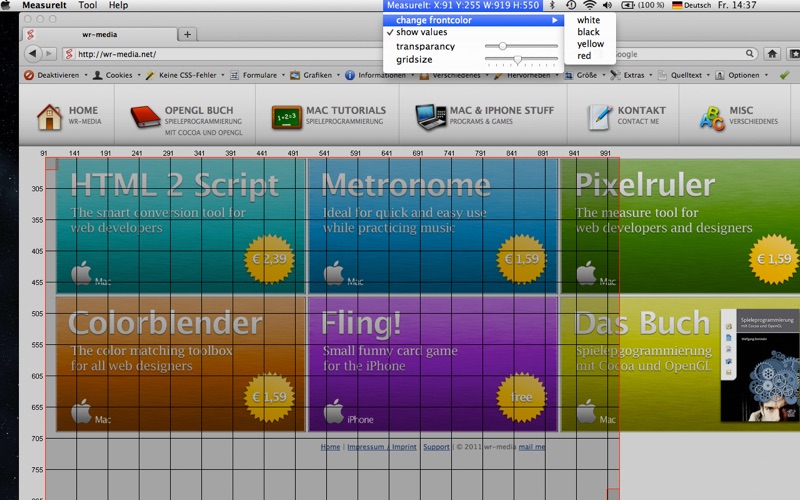The width and height of the screenshot is (800, 500).
Task: Click the Mac & iPhone Stuff laptop icon
Action: pyautogui.click(x=431, y=117)
